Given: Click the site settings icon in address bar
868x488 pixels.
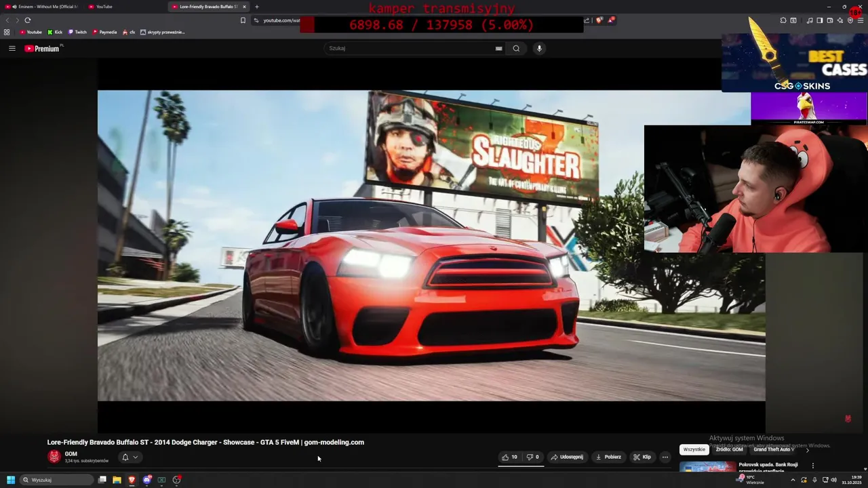Looking at the screenshot, I should pos(256,20).
